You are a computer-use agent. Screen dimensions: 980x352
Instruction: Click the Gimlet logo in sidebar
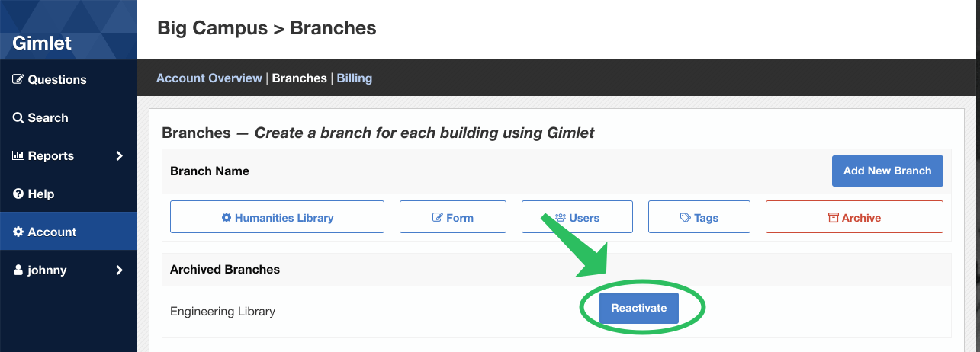[x=42, y=43]
